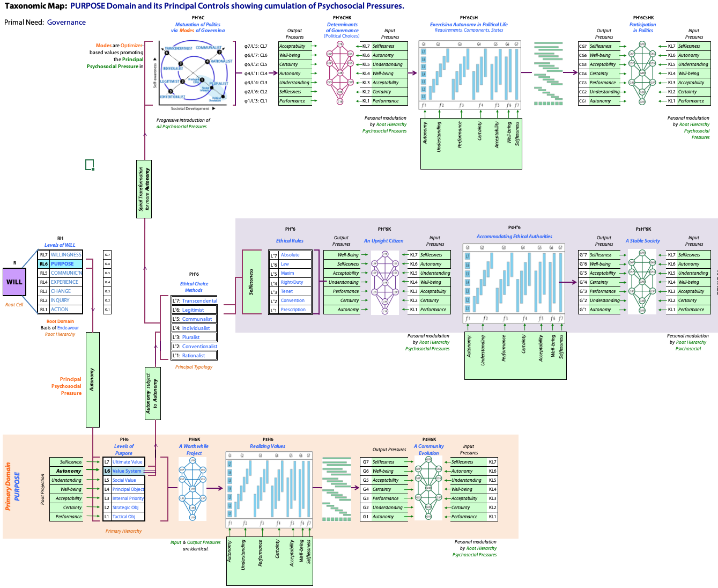Click the 'Levels of Purpose' heading
The image size is (718, 588).
pyautogui.click(x=124, y=450)
